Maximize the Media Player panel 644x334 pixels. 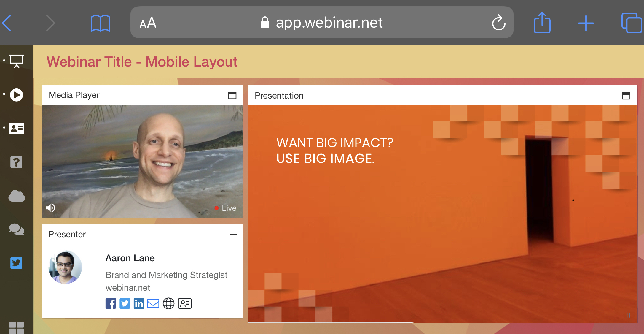point(232,95)
